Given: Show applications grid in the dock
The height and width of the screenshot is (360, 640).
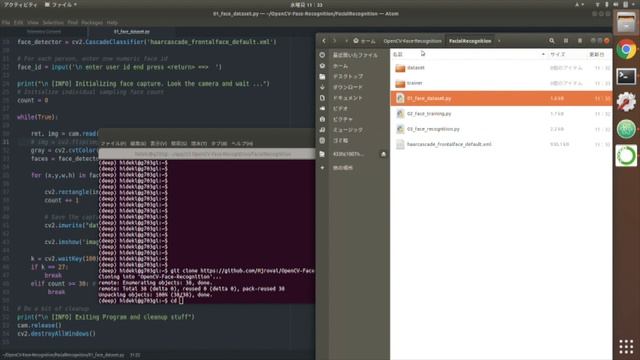Looking at the screenshot, I should point(626,347).
